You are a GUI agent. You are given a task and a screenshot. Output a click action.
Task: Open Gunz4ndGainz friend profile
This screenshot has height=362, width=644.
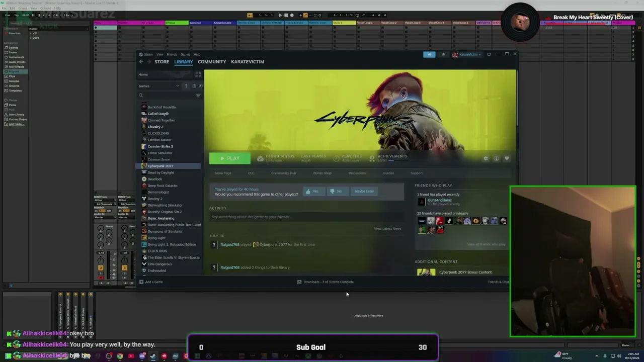(x=439, y=200)
